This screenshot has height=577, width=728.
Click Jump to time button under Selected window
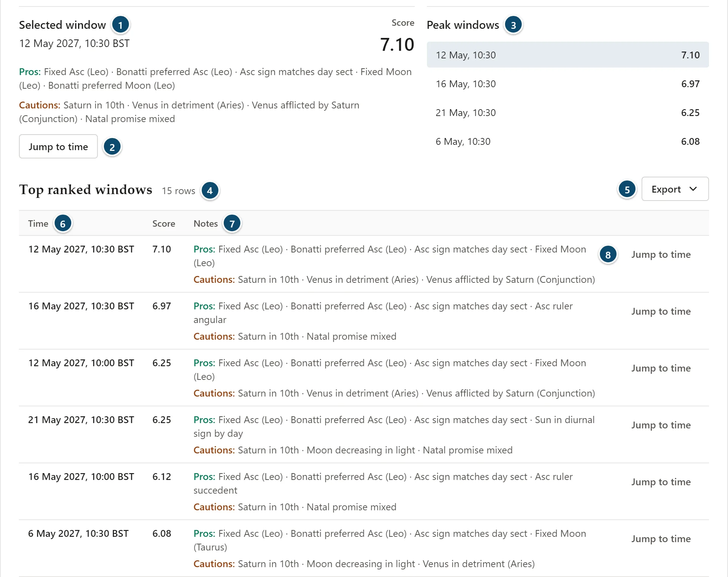pos(58,146)
